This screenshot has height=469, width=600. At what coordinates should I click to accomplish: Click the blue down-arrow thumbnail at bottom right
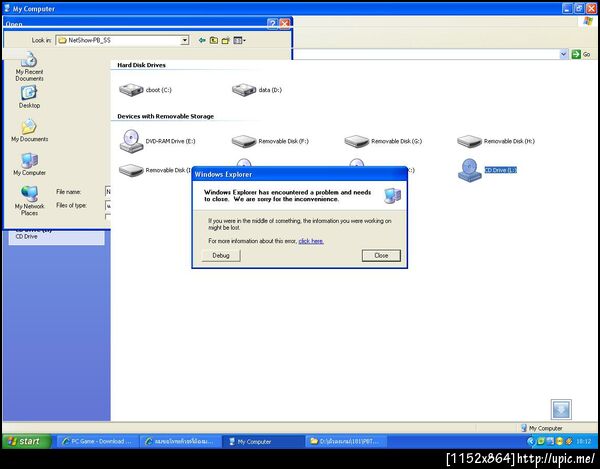[x=561, y=410]
